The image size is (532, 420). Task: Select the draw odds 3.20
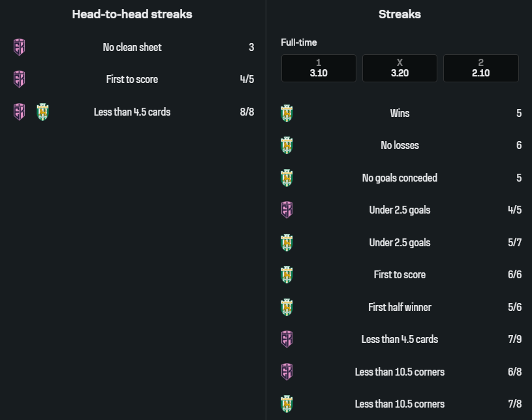click(x=399, y=68)
